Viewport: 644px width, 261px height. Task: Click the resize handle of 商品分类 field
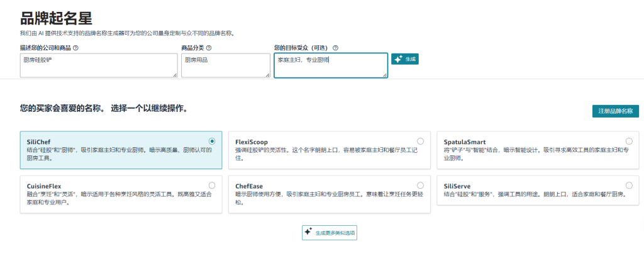pyautogui.click(x=267, y=75)
